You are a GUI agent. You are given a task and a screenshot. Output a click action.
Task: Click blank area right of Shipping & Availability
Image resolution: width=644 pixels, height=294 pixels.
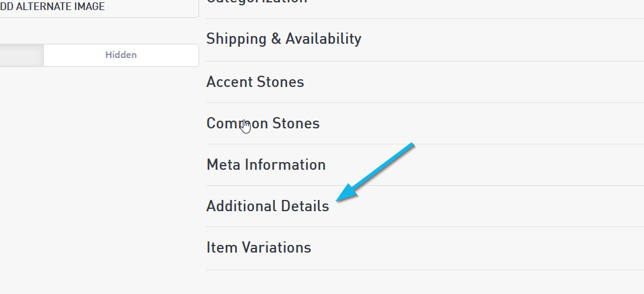click(502, 39)
